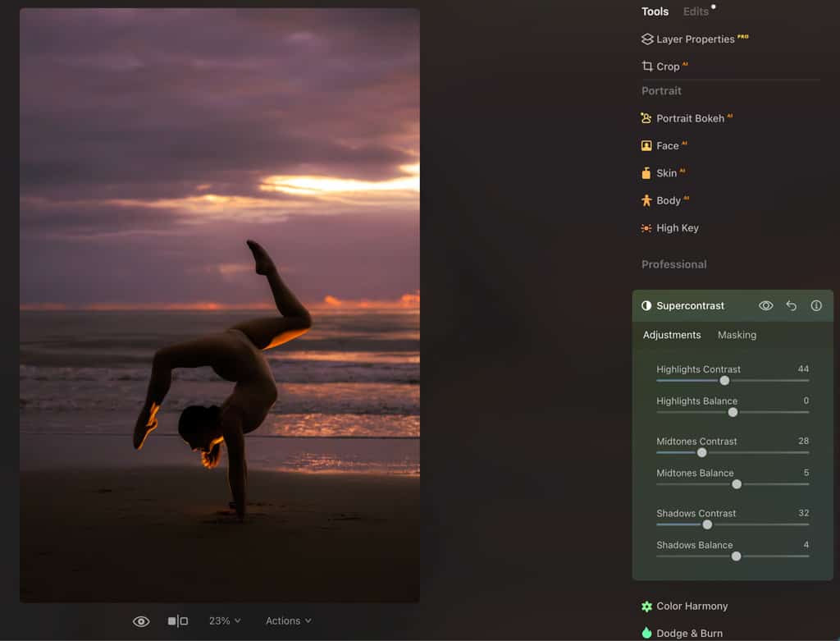The height and width of the screenshot is (641, 840).
Task: Toggle original image preview eye below photo
Action: [141, 621]
